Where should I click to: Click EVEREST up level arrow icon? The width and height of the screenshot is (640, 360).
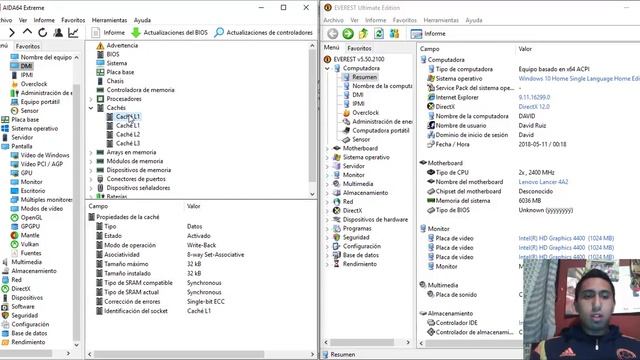363,33
